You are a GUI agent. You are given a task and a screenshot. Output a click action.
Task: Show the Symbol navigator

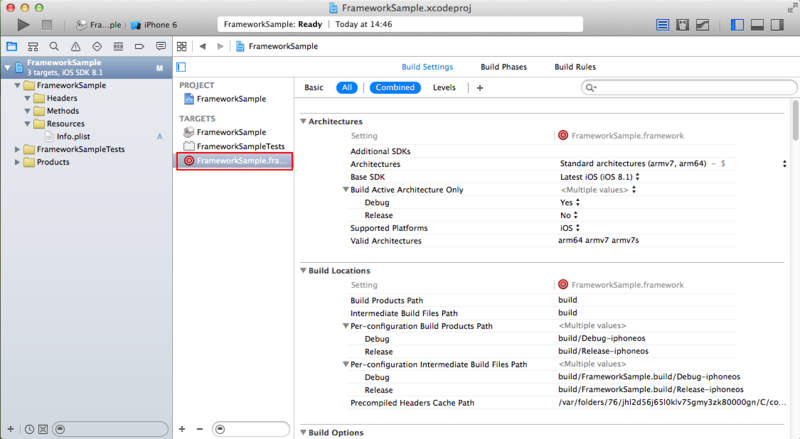pyautogui.click(x=33, y=46)
